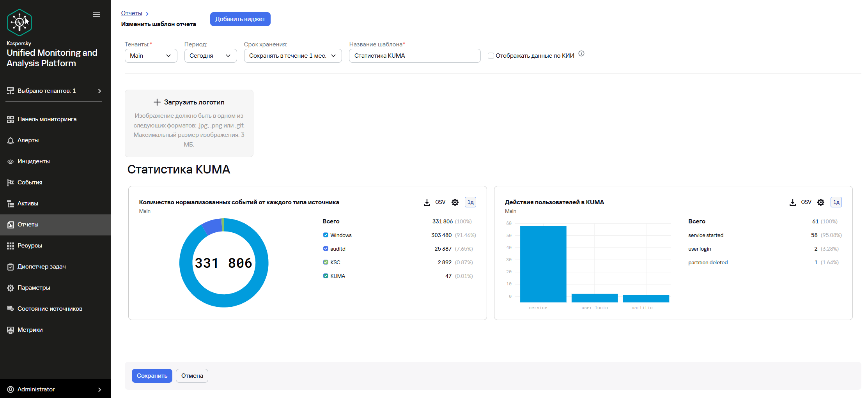This screenshot has height=398, width=868.
Task: Click the События flag icon
Action: pos(11,182)
